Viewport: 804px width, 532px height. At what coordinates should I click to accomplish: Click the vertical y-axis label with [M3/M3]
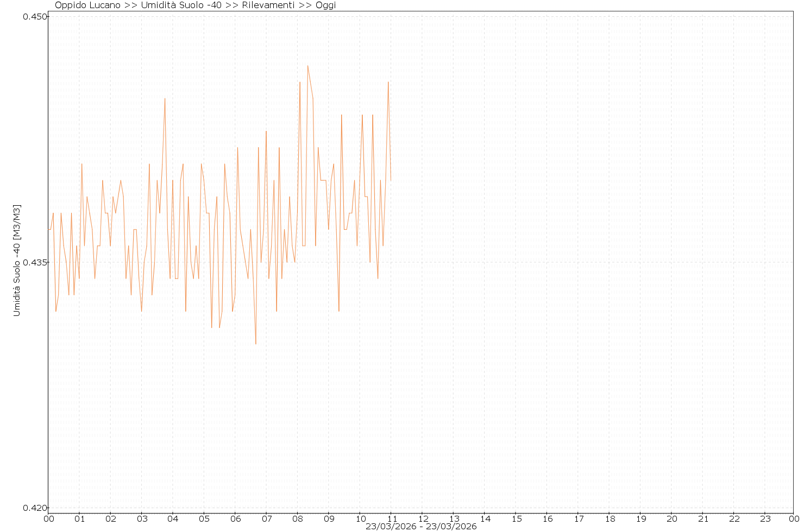(x=17, y=261)
